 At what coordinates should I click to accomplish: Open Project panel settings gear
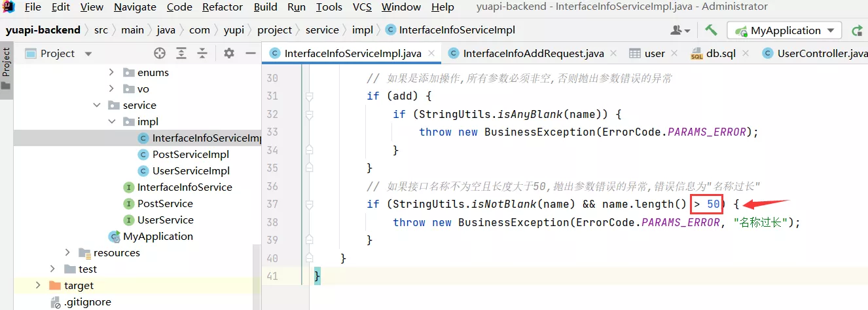pyautogui.click(x=228, y=53)
